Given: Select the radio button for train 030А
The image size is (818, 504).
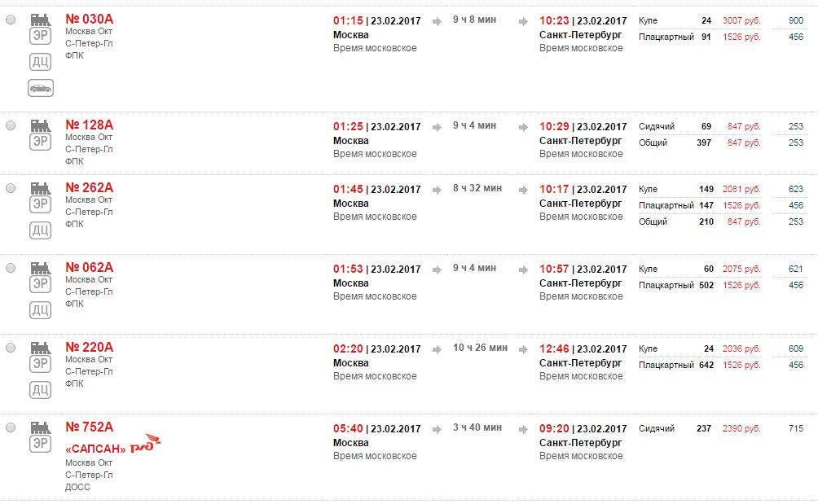Looking at the screenshot, I should (11, 20).
